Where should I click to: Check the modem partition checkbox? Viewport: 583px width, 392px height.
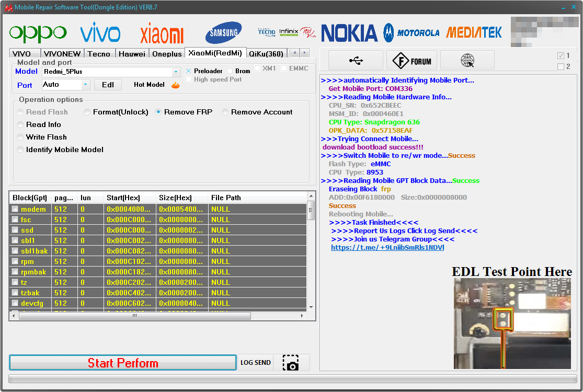(x=15, y=209)
